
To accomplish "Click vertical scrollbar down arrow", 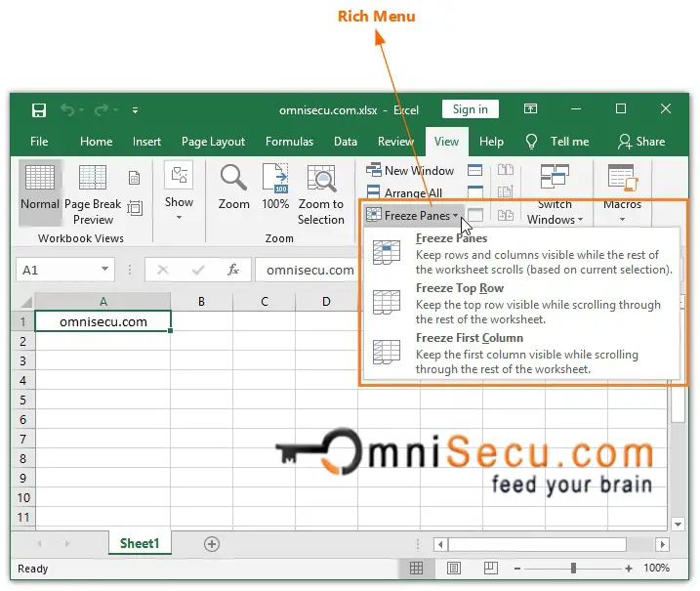I will pyautogui.click(x=679, y=524).
